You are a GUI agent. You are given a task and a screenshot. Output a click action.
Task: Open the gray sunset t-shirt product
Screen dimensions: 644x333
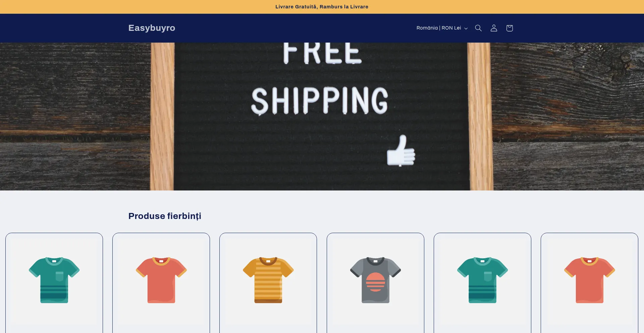(x=375, y=283)
